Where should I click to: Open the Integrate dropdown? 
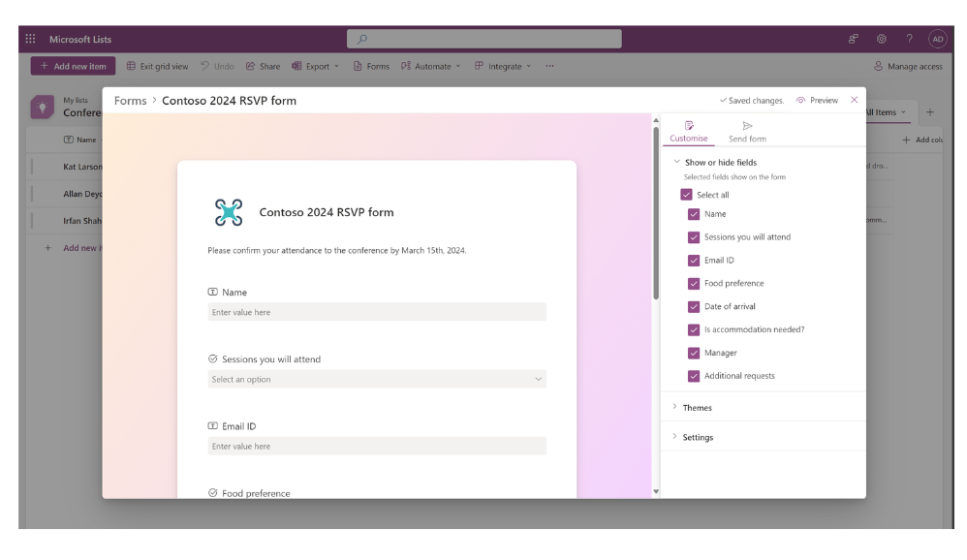(503, 66)
